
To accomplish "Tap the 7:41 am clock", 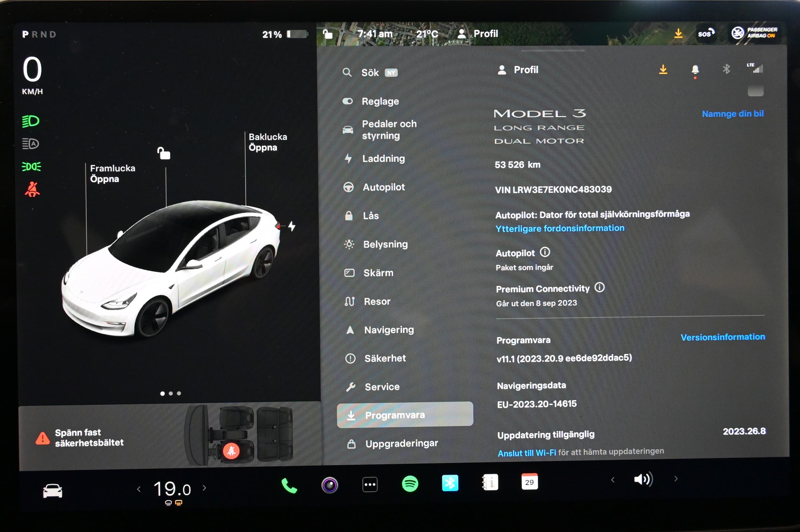I will pos(375,34).
